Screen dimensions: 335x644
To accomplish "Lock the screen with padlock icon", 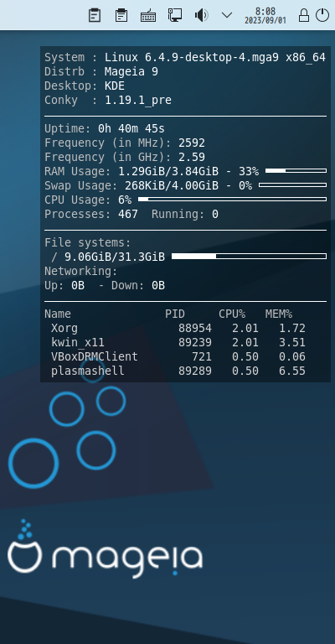I will (x=304, y=16).
